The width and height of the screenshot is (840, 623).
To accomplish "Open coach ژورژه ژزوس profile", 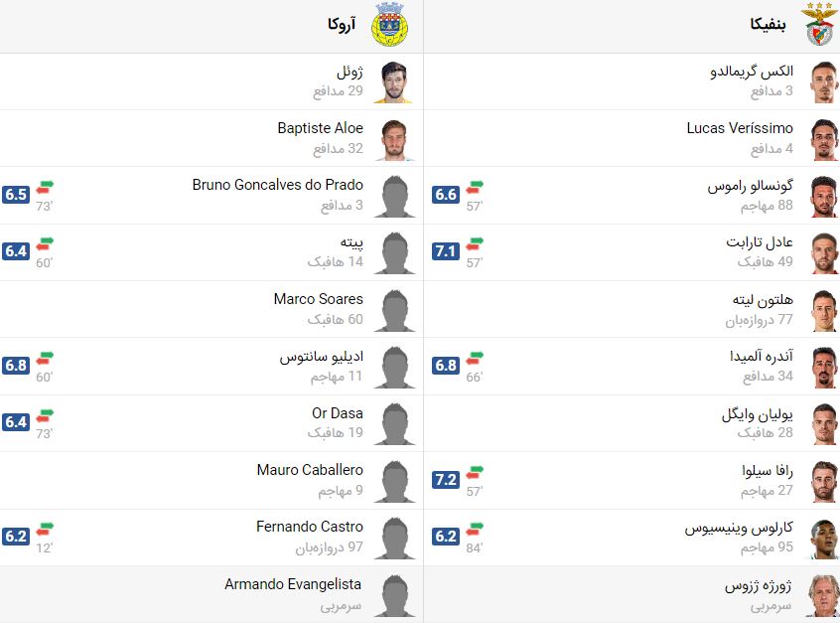I will [758, 585].
